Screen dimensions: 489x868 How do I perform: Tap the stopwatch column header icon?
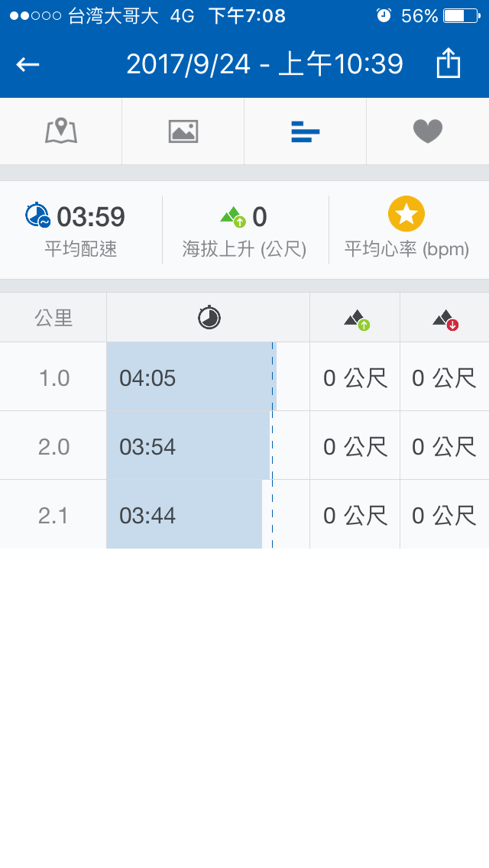point(209,317)
